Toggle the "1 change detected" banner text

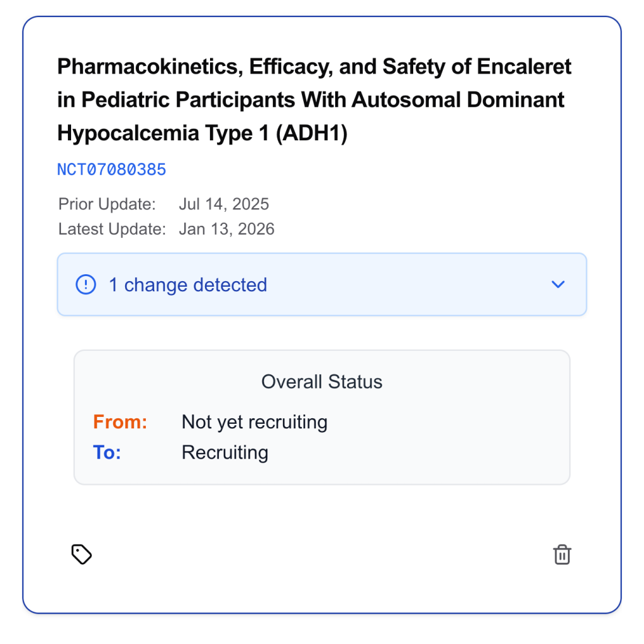coord(187,285)
